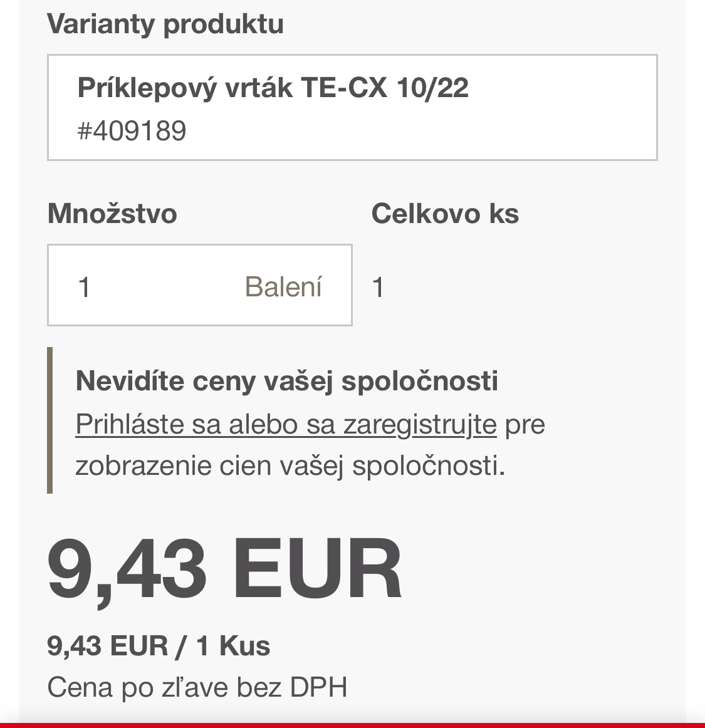Click the Balení unit label in quantity field
The image size is (705, 728).
pos(283,287)
